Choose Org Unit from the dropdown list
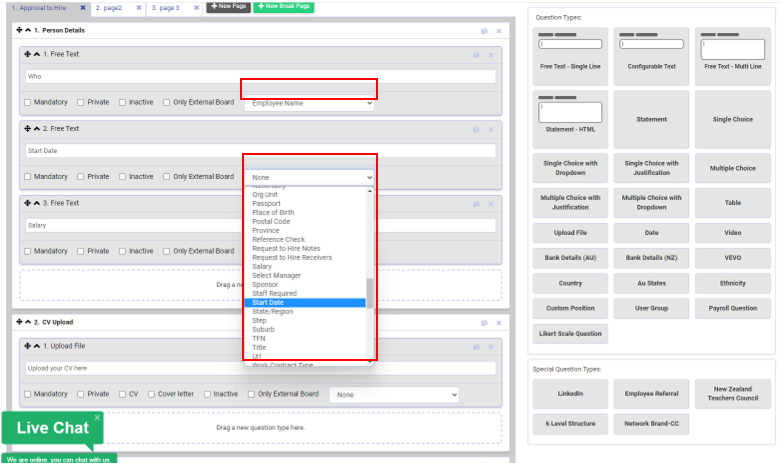 pyautogui.click(x=305, y=195)
